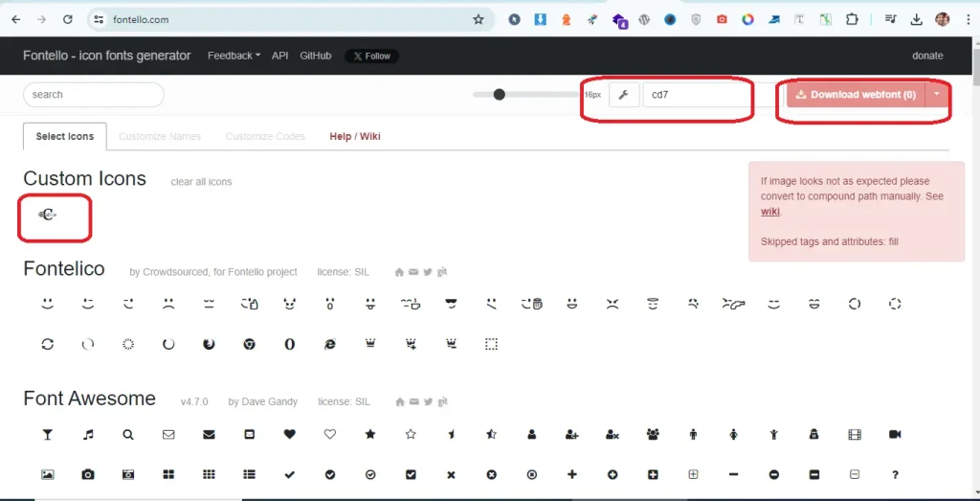Select the picture image icon
This screenshot has height=501, width=980.
click(x=48, y=475)
